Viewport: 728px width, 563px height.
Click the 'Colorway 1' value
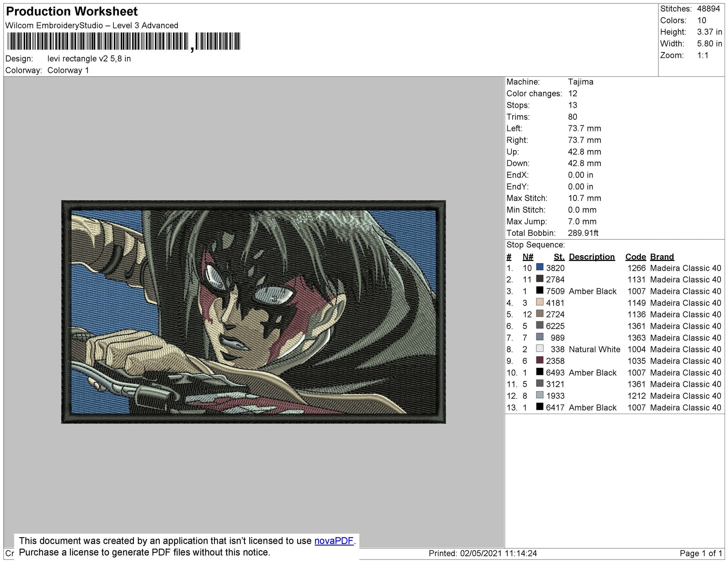[x=68, y=70]
